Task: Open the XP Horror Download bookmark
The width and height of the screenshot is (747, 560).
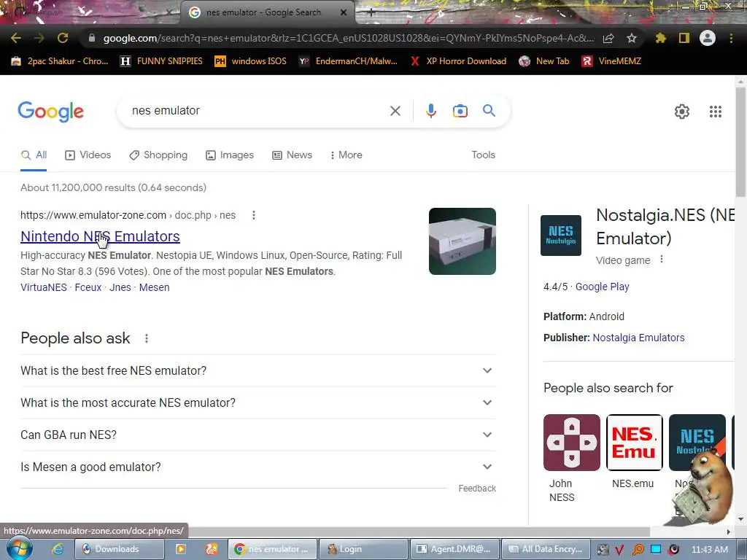Action: click(458, 61)
